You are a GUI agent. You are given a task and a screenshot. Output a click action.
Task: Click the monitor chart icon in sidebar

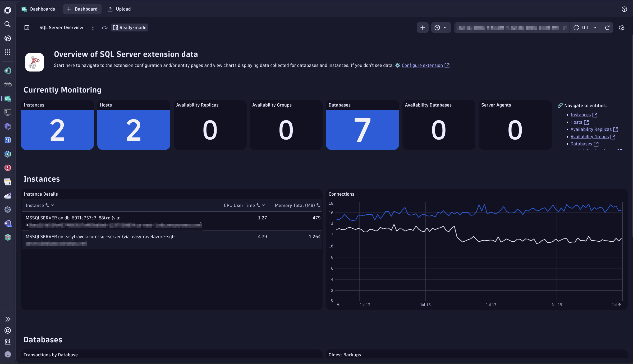[x=8, y=112]
